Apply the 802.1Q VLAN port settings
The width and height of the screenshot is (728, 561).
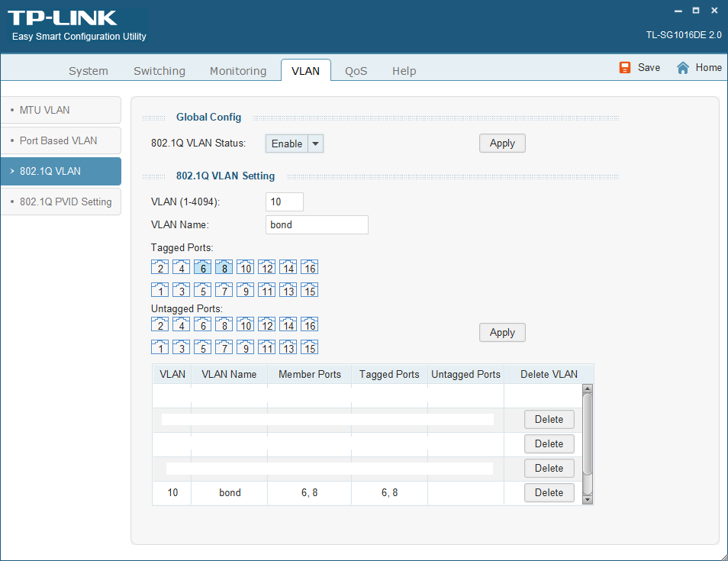[502, 333]
